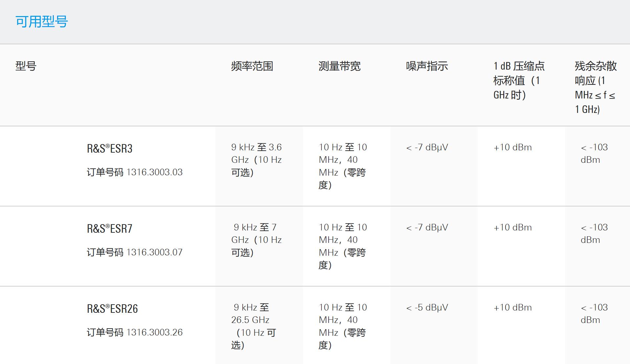Viewport: 630px width, 364px height.
Task: Click ESR7 noise value < -7 dBµV
Action: point(427,227)
